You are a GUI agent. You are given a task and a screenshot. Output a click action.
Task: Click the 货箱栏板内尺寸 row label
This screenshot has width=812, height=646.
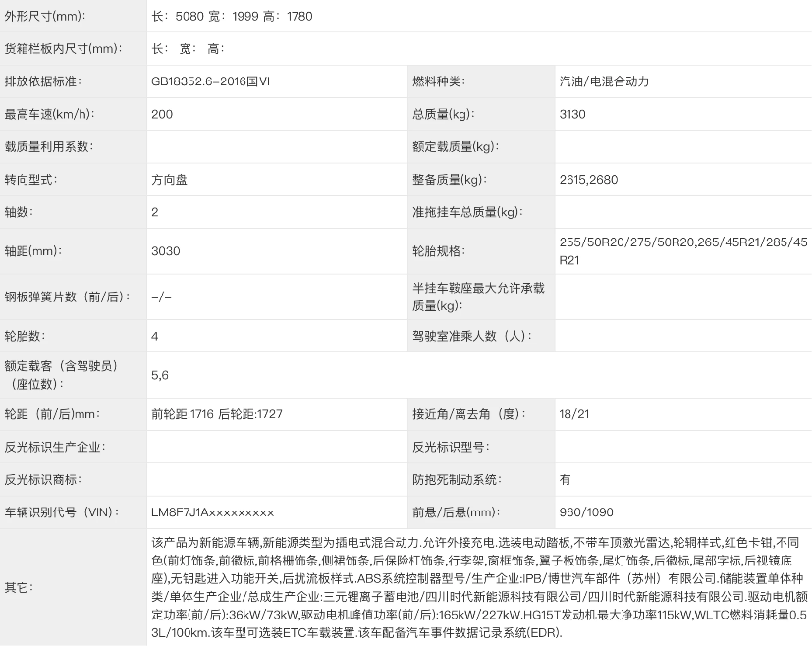pos(64,48)
